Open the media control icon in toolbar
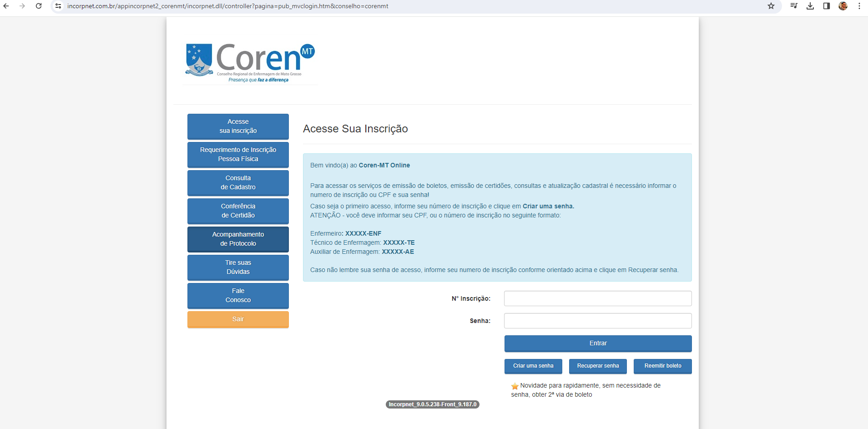Screen dimensions: 868x429 794,6
